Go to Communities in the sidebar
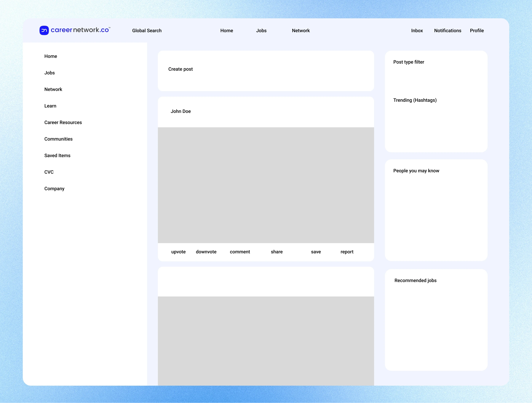This screenshot has width=532, height=403. [x=59, y=139]
